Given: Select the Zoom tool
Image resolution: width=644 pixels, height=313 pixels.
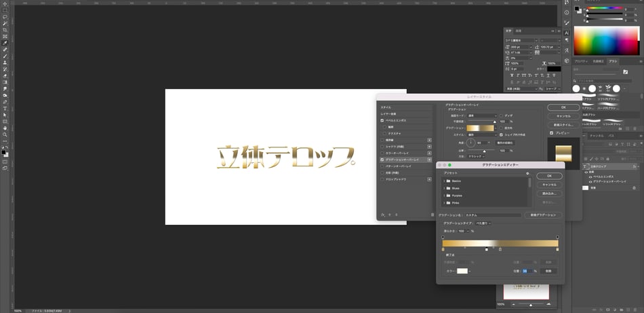Looking at the screenshot, I should (x=5, y=134).
